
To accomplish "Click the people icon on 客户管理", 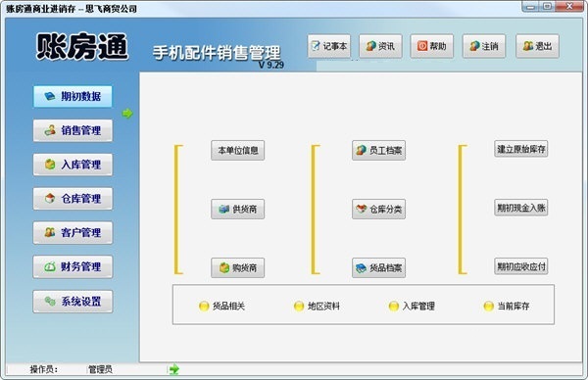I will point(50,232).
